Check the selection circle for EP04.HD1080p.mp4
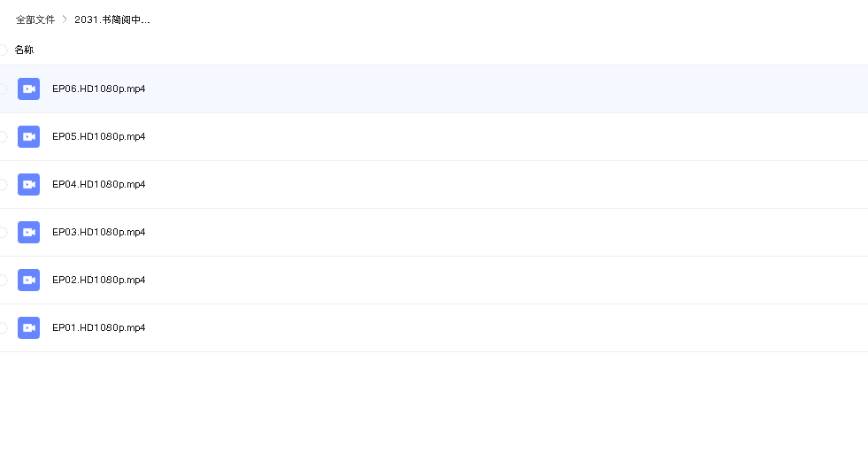 [x=3, y=184]
